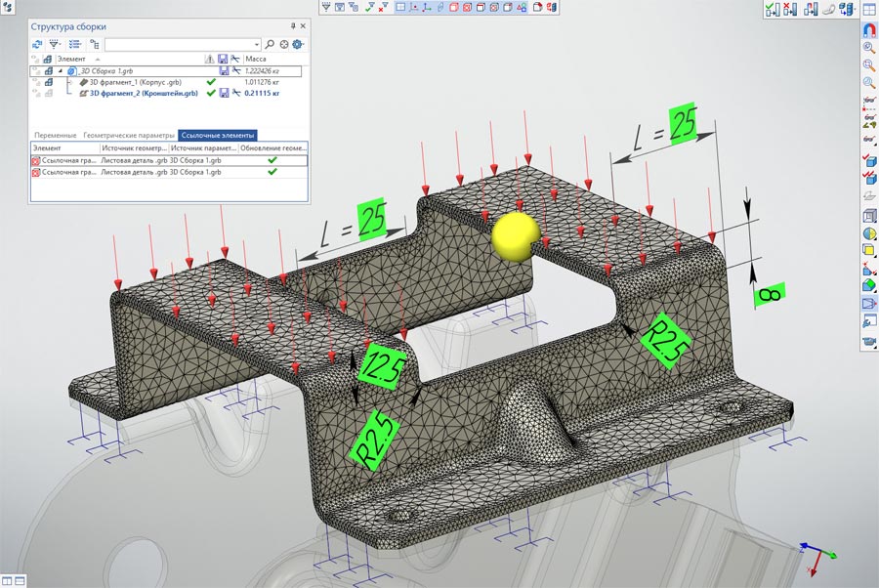Open the gear settings icon in assembly panel
This screenshot has height=588, width=879.
(298, 44)
